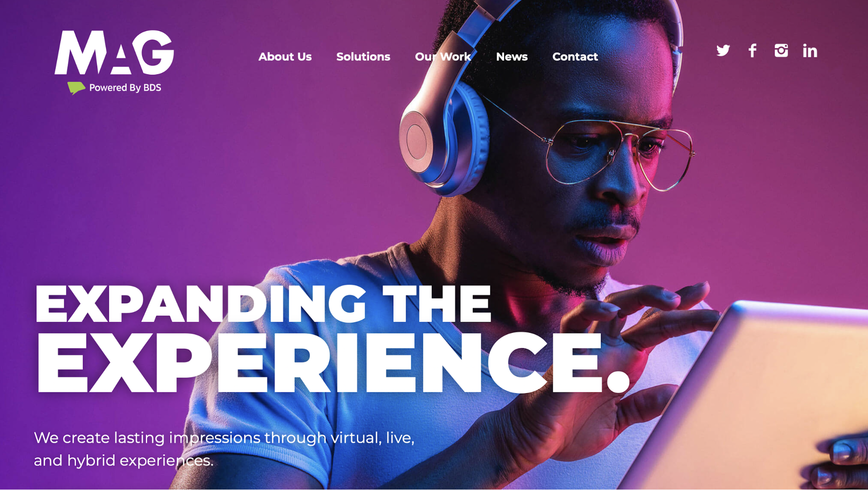Viewport: 868px width, 490px height.
Task: Open the Twitter social icon
Action: pos(723,51)
